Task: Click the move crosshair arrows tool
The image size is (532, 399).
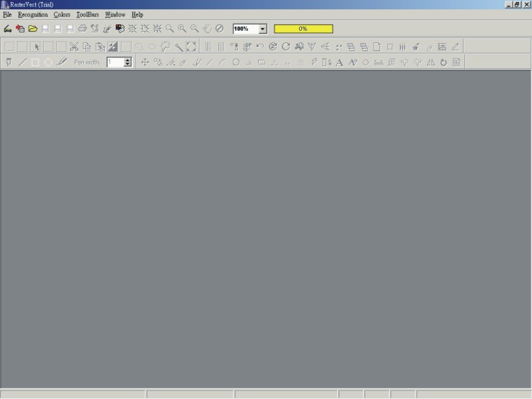Action: (x=145, y=63)
